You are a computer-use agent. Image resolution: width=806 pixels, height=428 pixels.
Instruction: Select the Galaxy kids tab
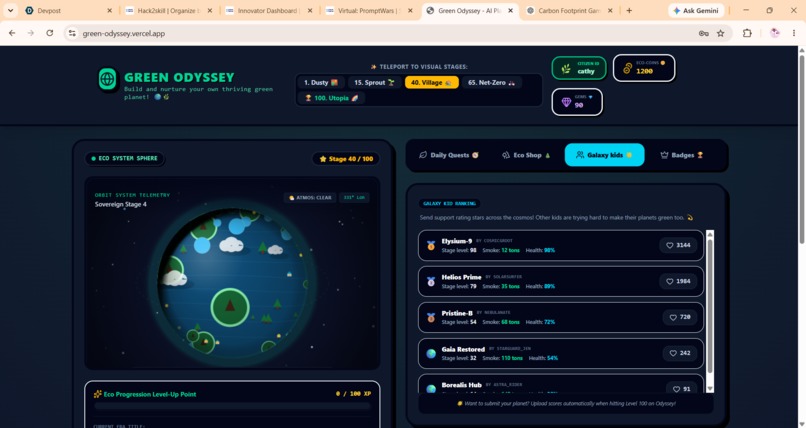click(x=604, y=155)
